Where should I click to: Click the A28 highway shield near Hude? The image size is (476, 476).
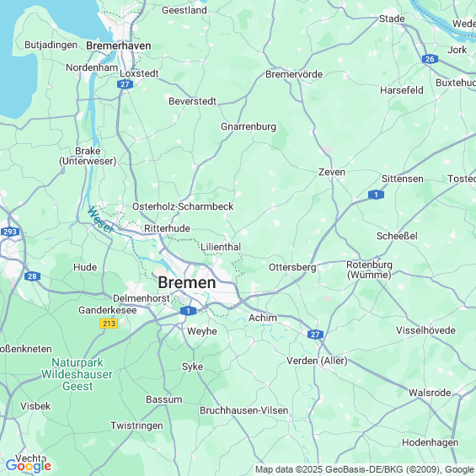(32, 276)
